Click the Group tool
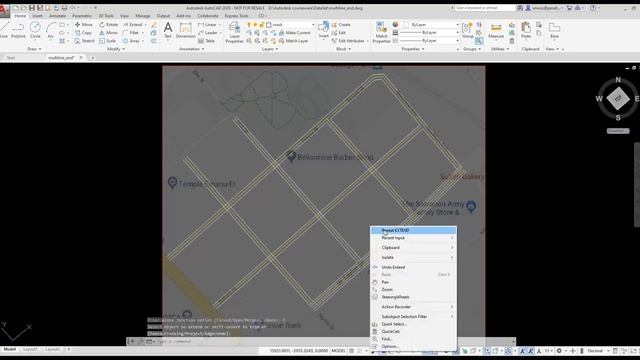The image size is (640, 360). coord(468,31)
